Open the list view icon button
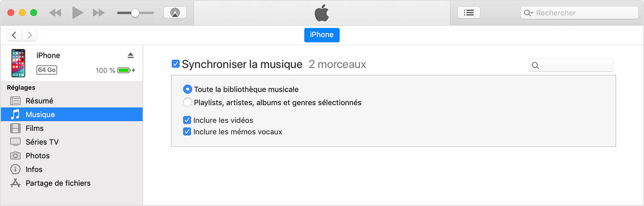 469,13
